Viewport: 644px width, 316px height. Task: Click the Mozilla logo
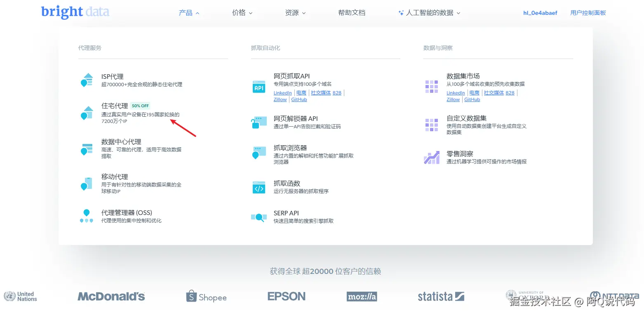click(x=362, y=296)
